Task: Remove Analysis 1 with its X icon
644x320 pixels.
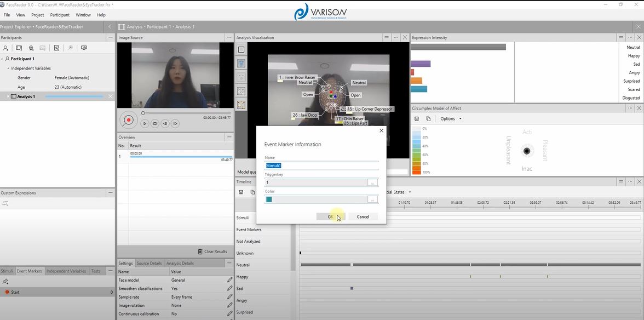Action: (110, 96)
